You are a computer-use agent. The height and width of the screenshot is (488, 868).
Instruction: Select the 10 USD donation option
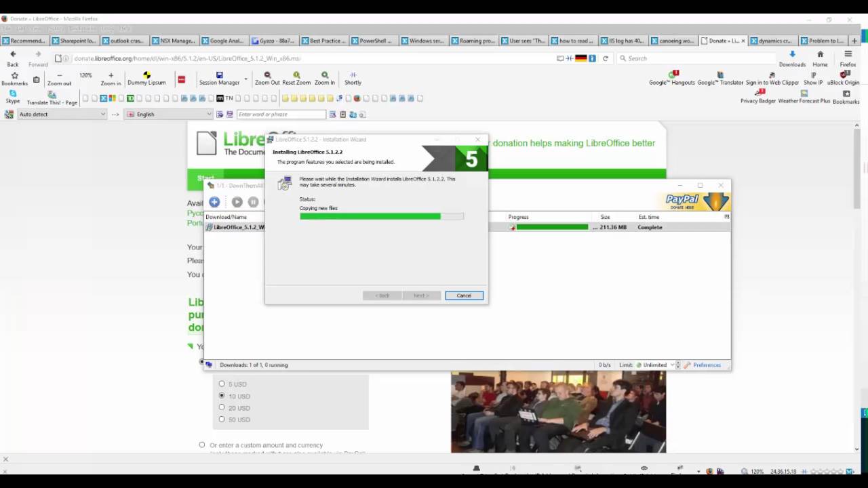[x=222, y=396]
